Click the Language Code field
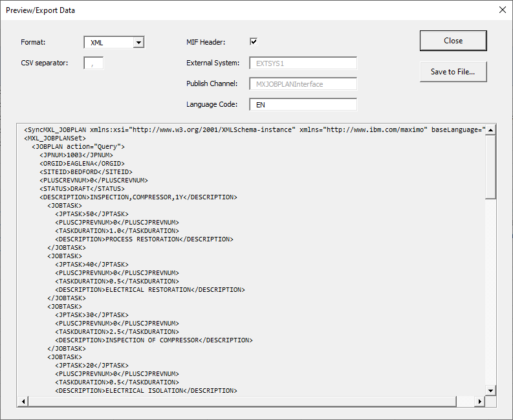This screenshot has height=420, width=513. point(303,104)
